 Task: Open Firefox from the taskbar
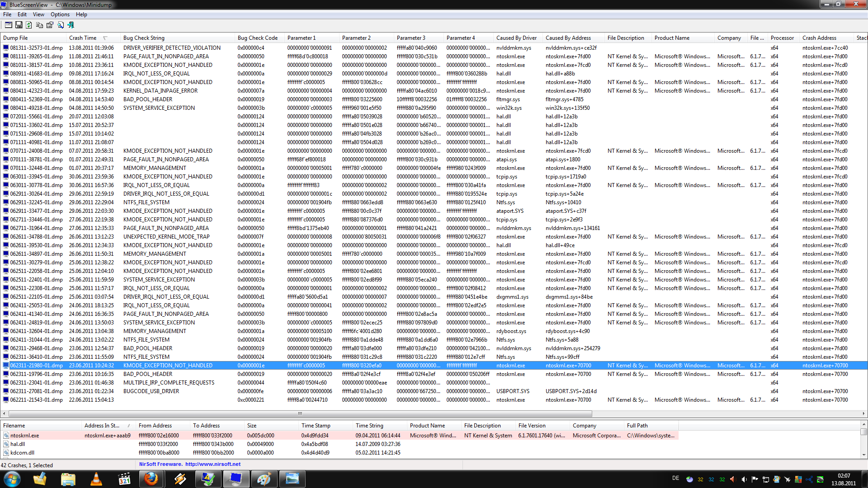coord(151,479)
